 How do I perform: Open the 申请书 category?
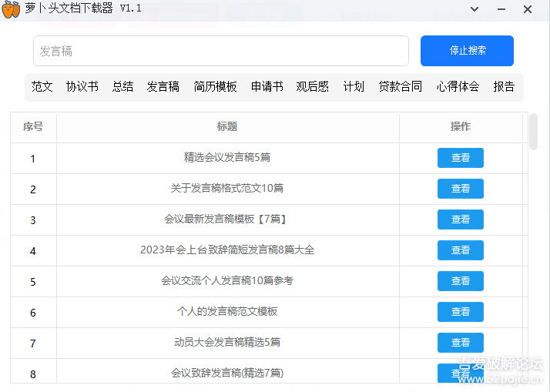267,87
